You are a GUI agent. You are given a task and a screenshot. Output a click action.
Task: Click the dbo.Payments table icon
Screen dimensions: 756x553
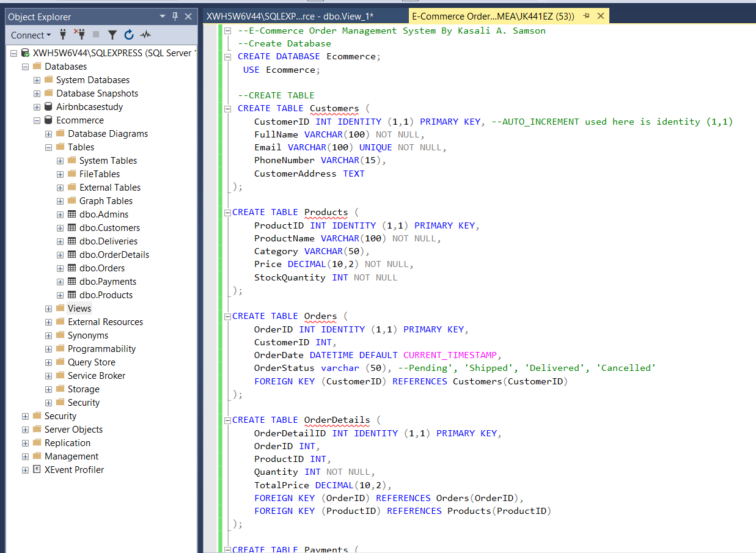(x=72, y=282)
